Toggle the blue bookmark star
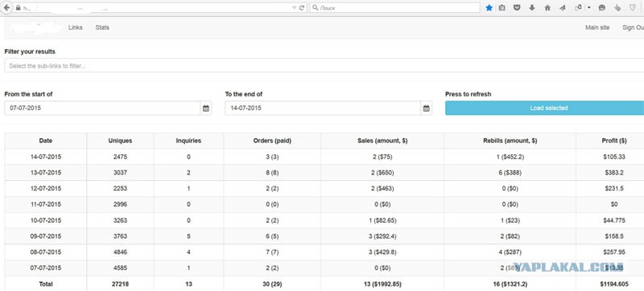Image resolution: width=644 pixels, height=291 pixels. pyautogui.click(x=489, y=8)
